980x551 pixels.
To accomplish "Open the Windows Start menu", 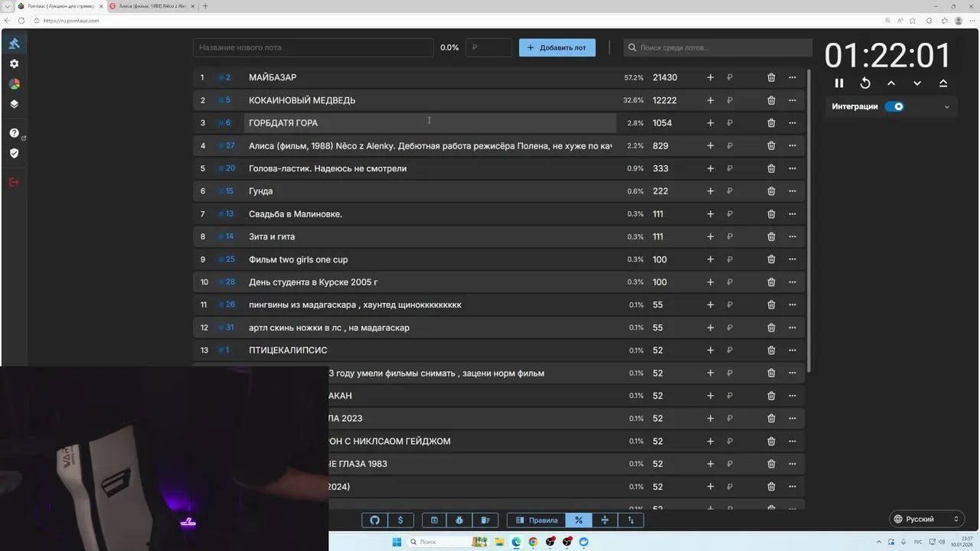I will (397, 542).
